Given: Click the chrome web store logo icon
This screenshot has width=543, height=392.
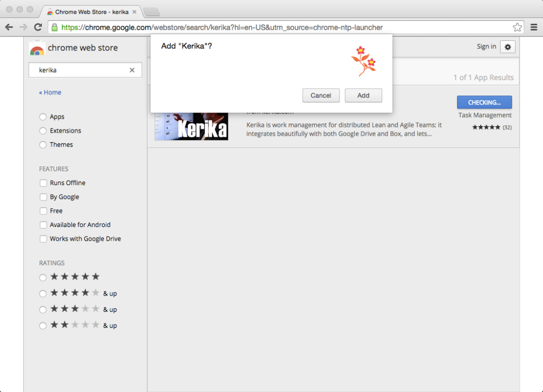Looking at the screenshot, I should tap(37, 48).
